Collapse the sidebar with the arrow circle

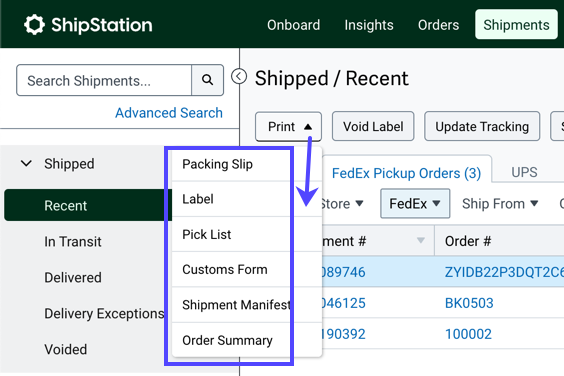(239, 76)
